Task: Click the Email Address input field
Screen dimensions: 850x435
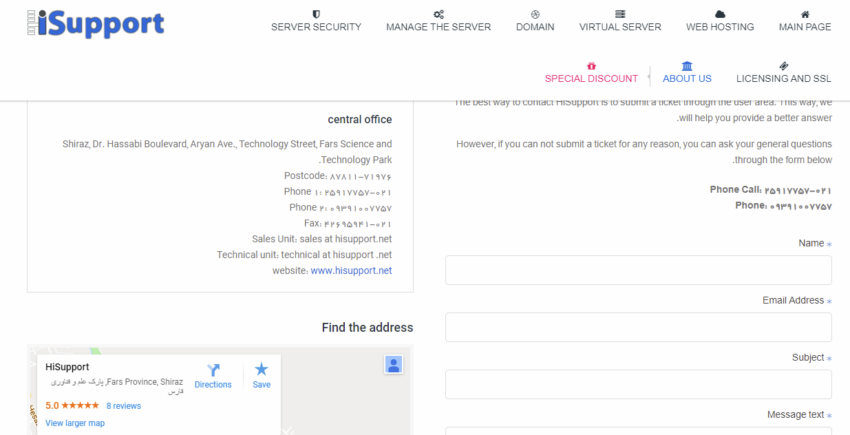Action: (638, 327)
